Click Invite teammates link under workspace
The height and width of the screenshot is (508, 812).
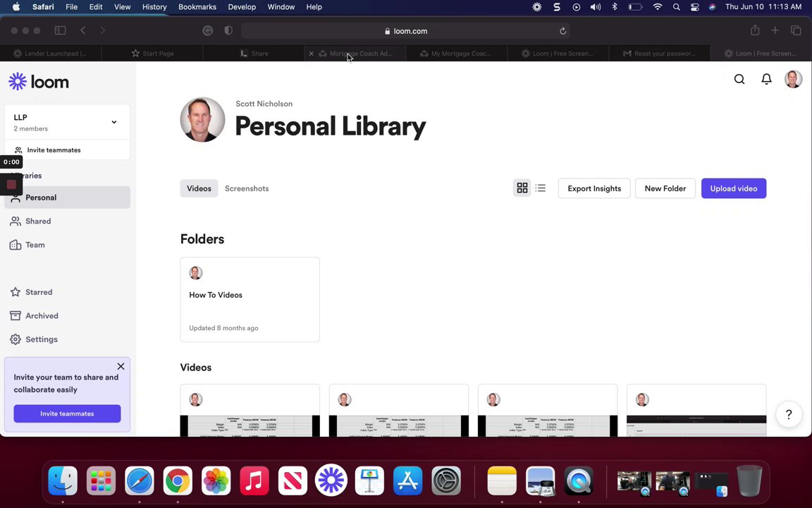point(54,150)
